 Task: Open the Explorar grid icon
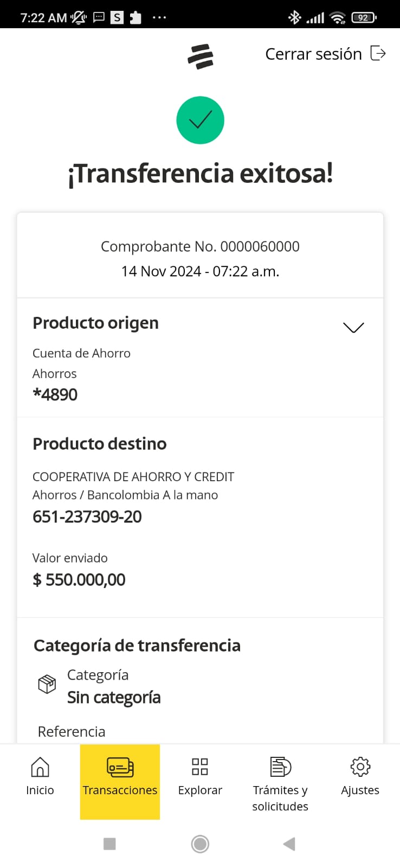click(200, 767)
